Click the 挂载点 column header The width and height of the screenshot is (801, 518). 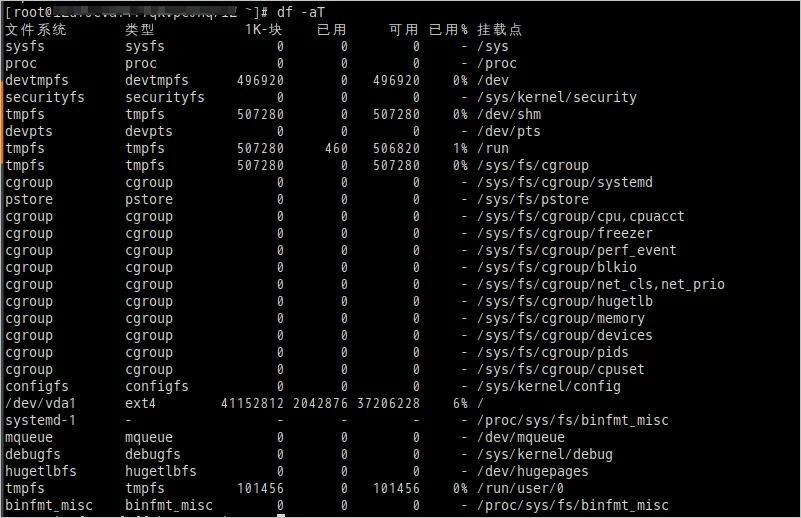499,29
